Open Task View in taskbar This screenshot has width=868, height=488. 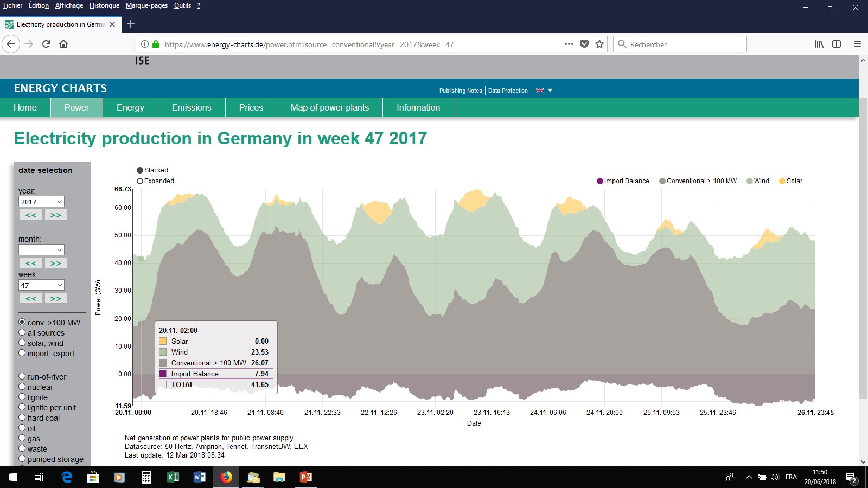(39, 477)
